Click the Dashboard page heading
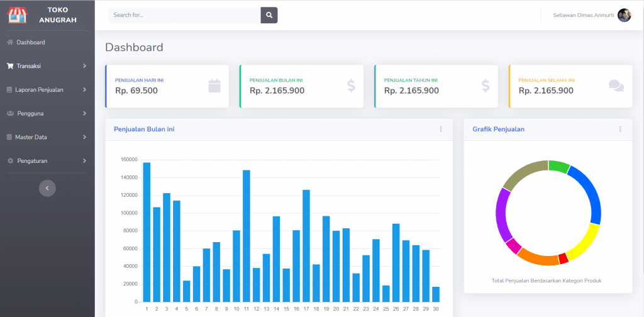The image size is (644, 317). pos(135,47)
